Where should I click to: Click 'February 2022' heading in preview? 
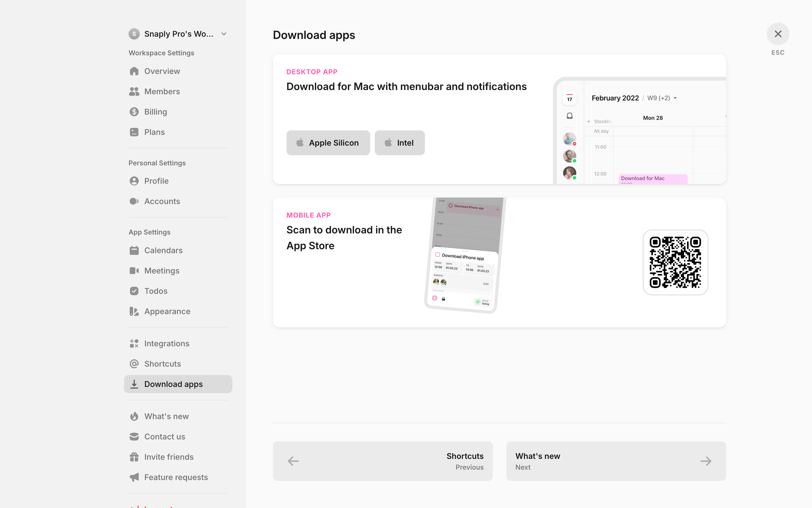(x=615, y=98)
